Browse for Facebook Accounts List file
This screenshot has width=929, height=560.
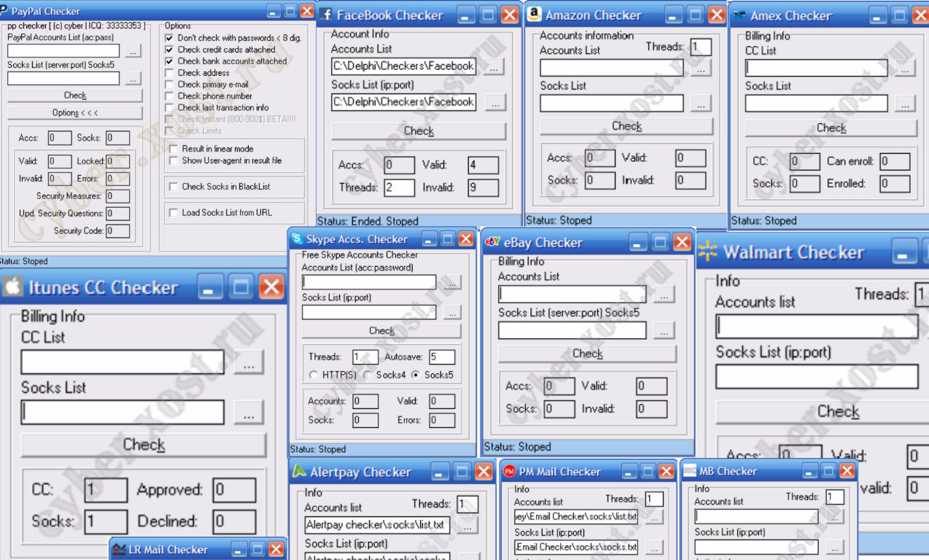tap(494, 66)
